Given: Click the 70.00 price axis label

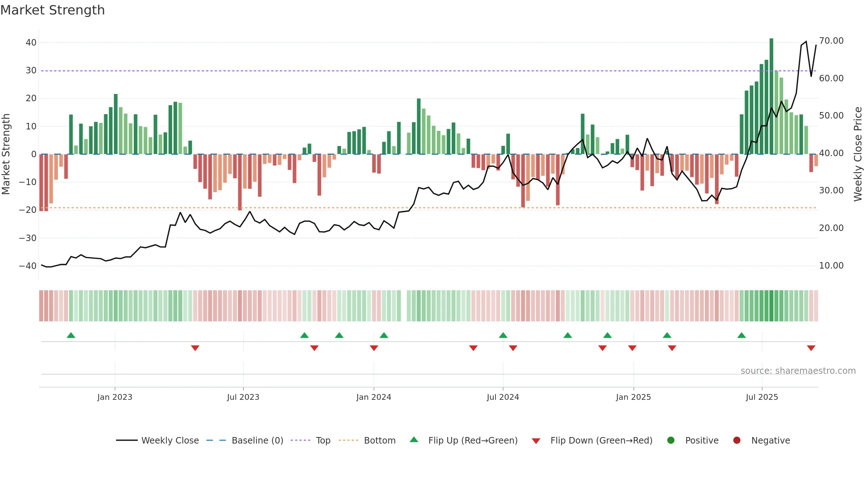Looking at the screenshot, I should point(831,41).
